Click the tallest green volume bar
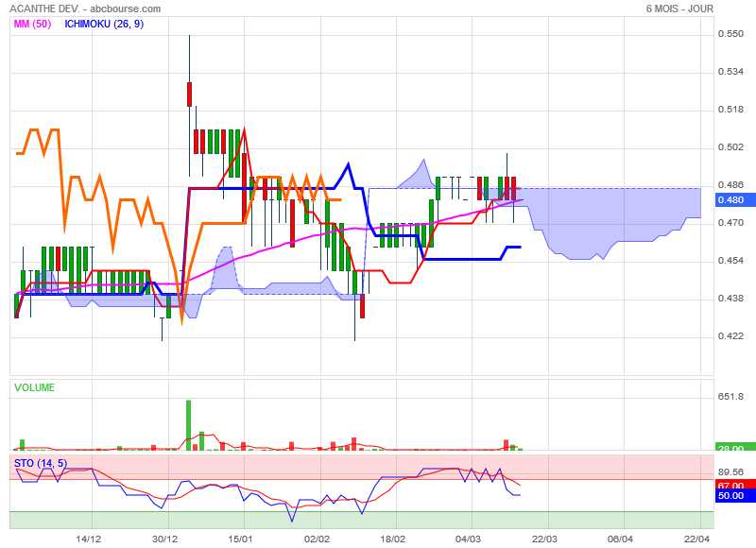The height and width of the screenshot is (548, 756). click(188, 425)
